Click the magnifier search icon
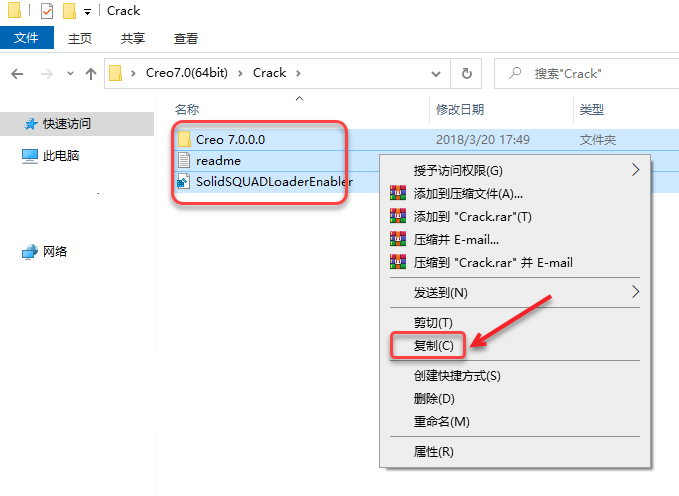Viewport: 679px width, 496px height. pos(515,73)
